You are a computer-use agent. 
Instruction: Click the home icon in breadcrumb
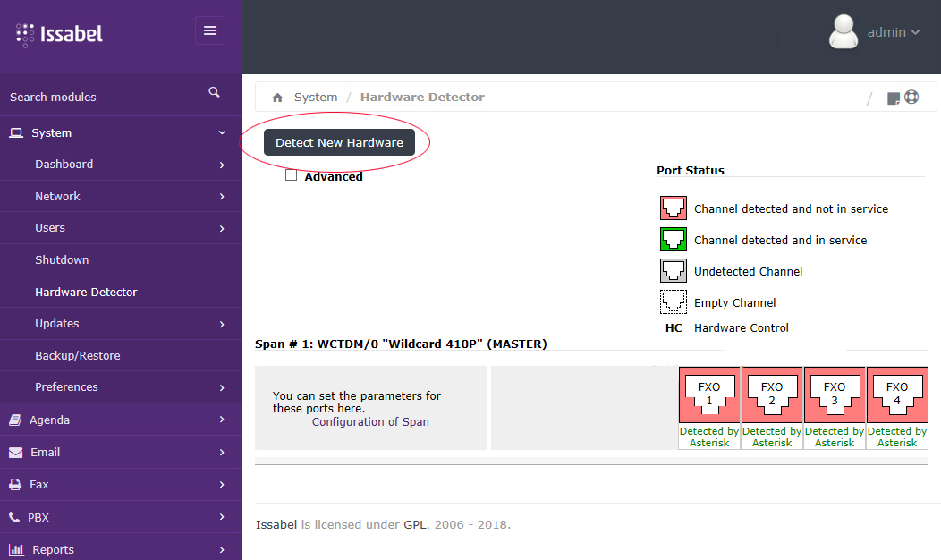pyautogui.click(x=277, y=98)
